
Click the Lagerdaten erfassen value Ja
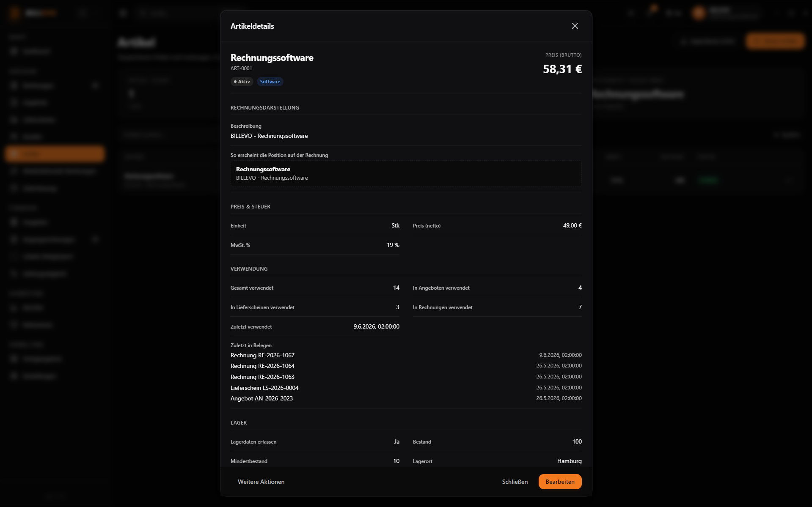coord(396,441)
